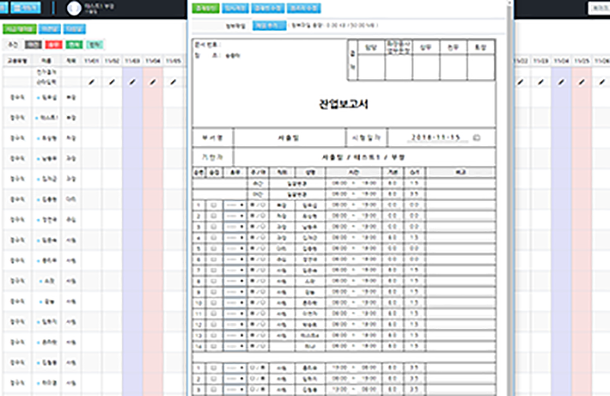
Task: Open the dropdown in day-shift row 5
Action: (235, 249)
